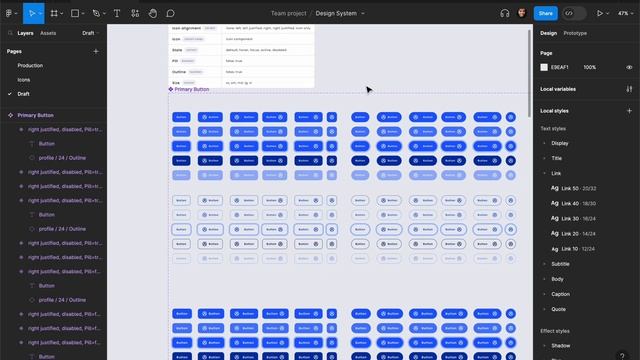Switch to the Design tab
Screen dimensions: 640x360
click(x=548, y=33)
